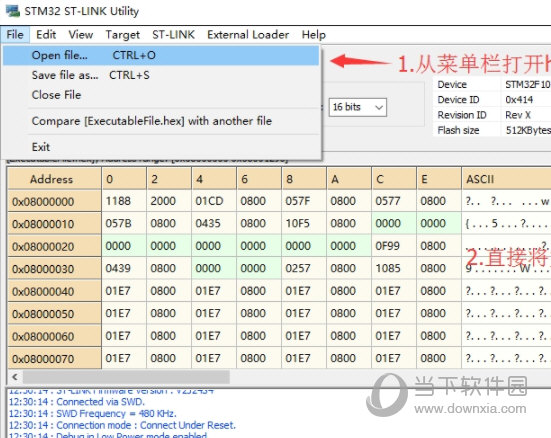Open the View menu
Screen dimensions: 551x438
pos(81,35)
